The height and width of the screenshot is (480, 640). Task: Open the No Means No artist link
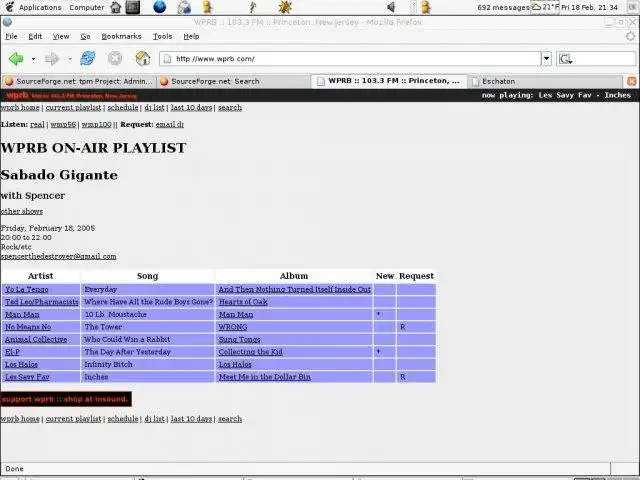coord(28,327)
